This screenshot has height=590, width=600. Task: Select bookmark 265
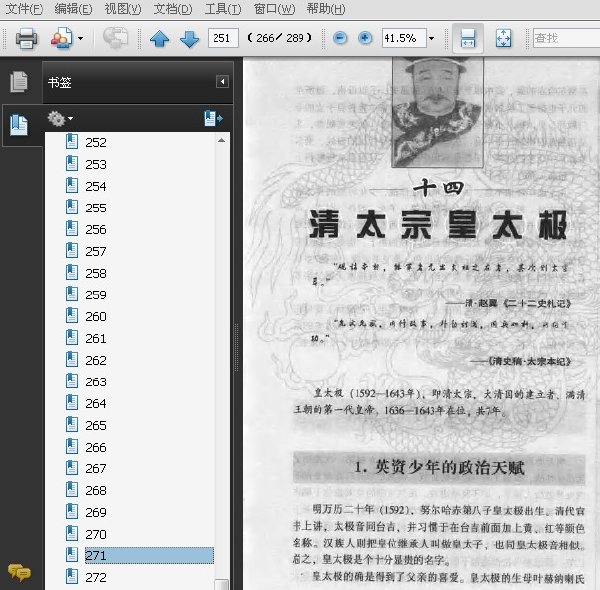96,425
